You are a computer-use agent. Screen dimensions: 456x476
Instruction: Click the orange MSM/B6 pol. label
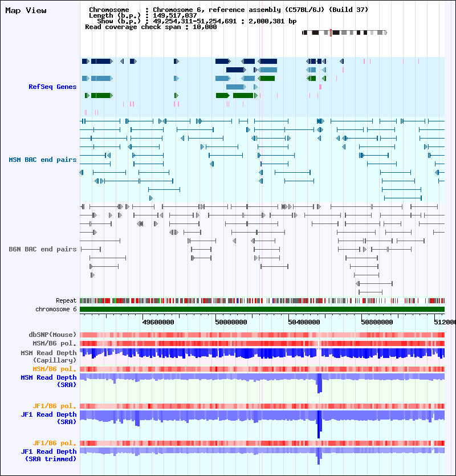54,369
